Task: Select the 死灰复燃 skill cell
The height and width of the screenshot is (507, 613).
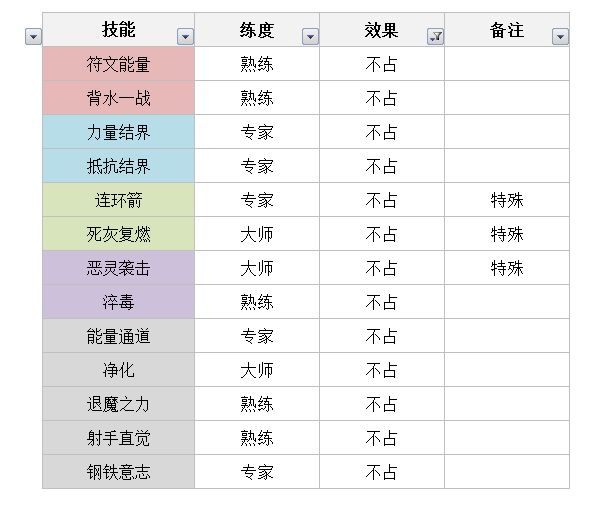Action: [x=118, y=235]
